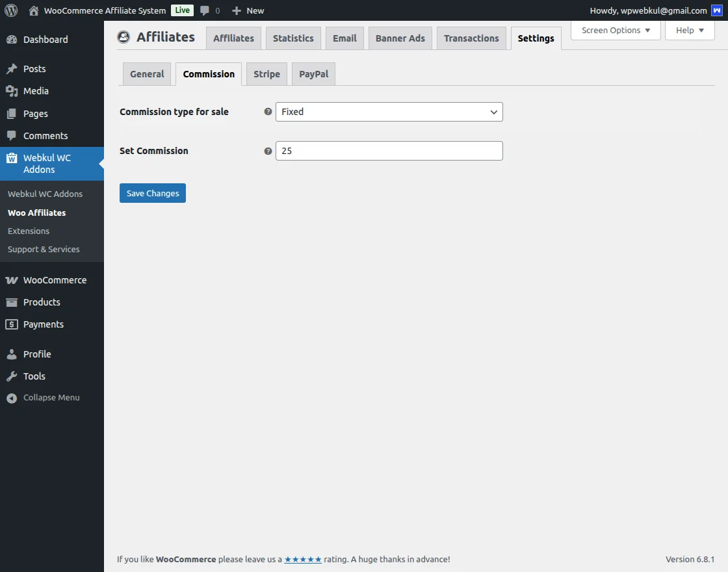Click the Collapse Menu arrow icon
728x572 pixels.
12,398
